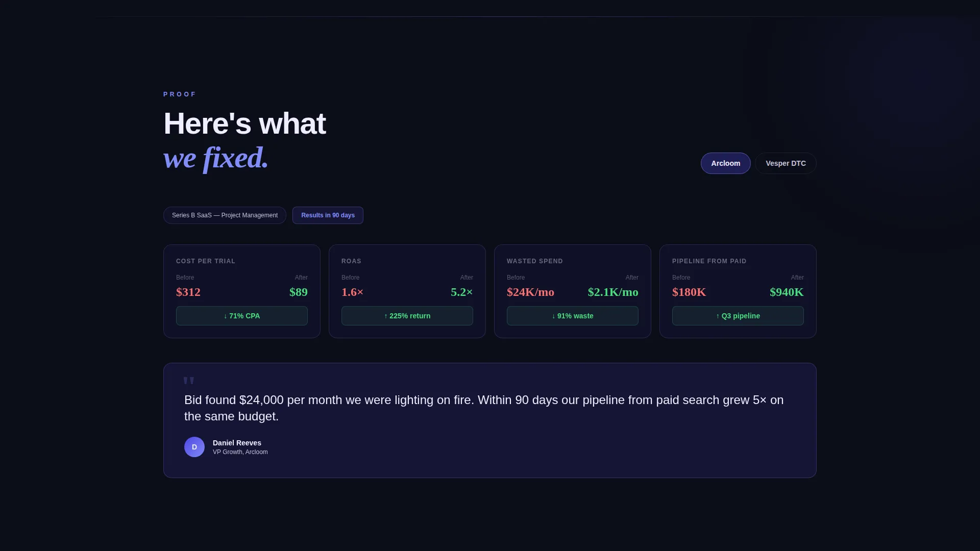Select the Wasted Spend card heading

tap(535, 261)
